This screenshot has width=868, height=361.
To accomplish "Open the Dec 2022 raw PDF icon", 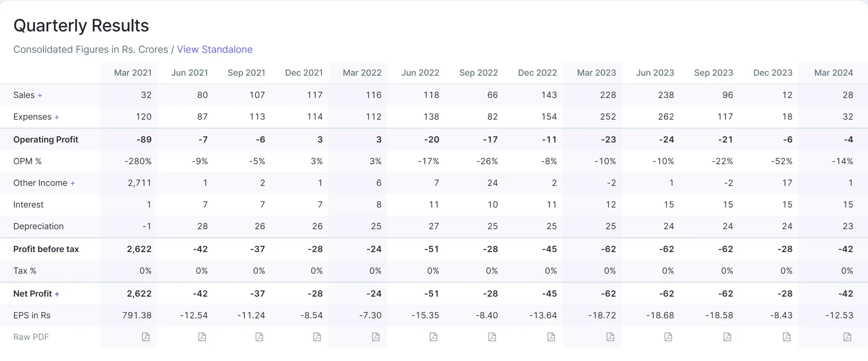I will coord(551,337).
